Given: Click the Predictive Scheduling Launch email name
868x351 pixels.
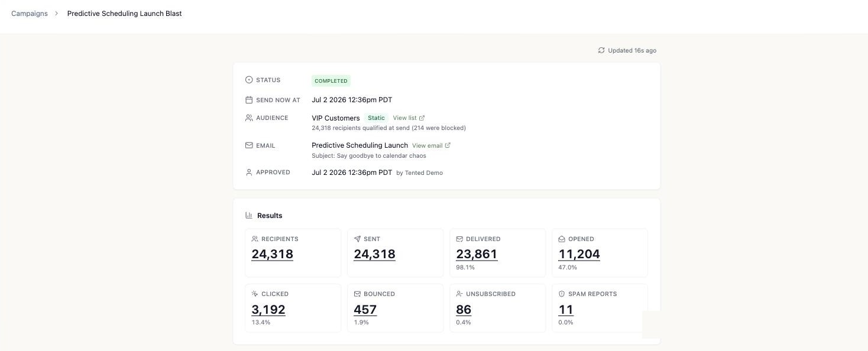Looking at the screenshot, I should click(x=359, y=145).
